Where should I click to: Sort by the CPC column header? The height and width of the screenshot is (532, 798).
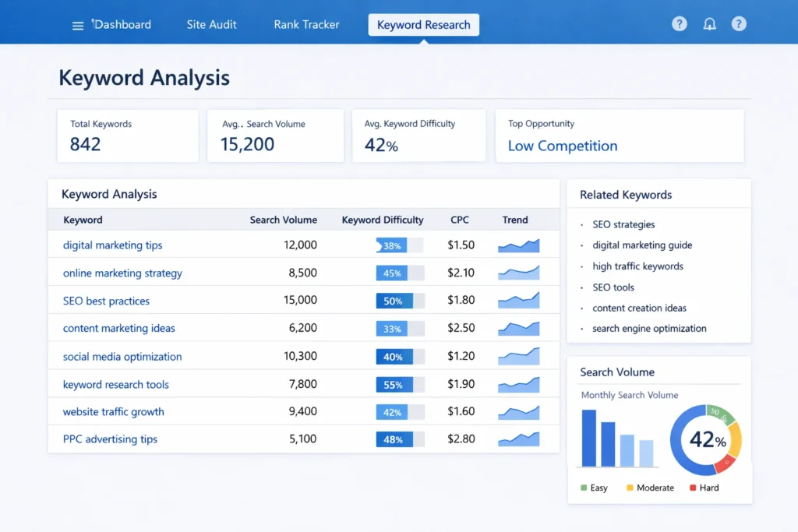[x=460, y=220]
